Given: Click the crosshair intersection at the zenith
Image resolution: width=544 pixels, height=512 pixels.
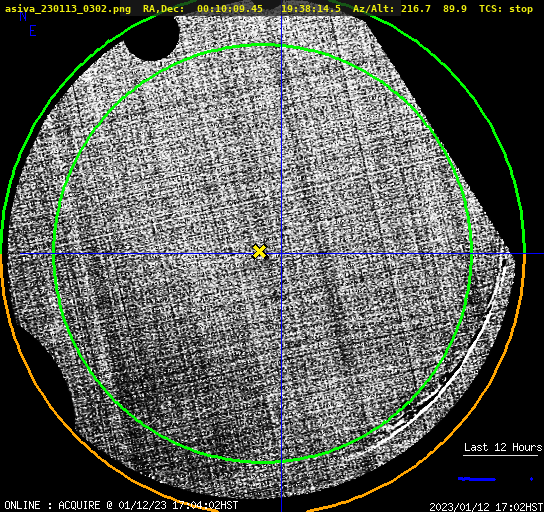Looking at the screenshot, I should (x=281, y=254).
